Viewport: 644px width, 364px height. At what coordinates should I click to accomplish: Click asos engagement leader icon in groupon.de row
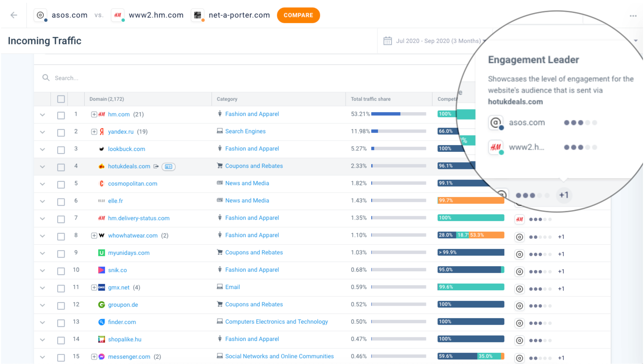519,306
